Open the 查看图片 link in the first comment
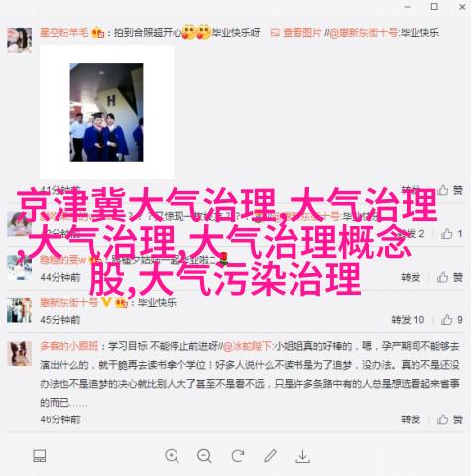The height and width of the screenshot is (476, 471). (x=295, y=33)
